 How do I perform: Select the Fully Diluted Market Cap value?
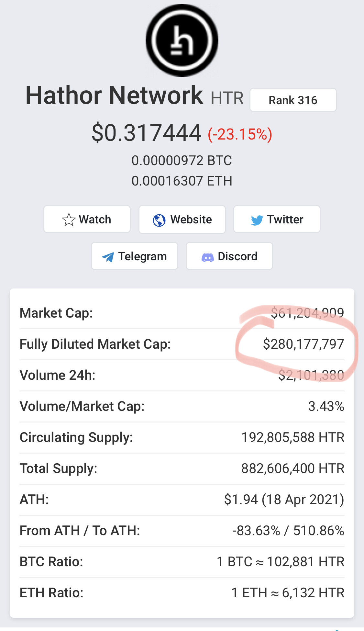click(303, 344)
